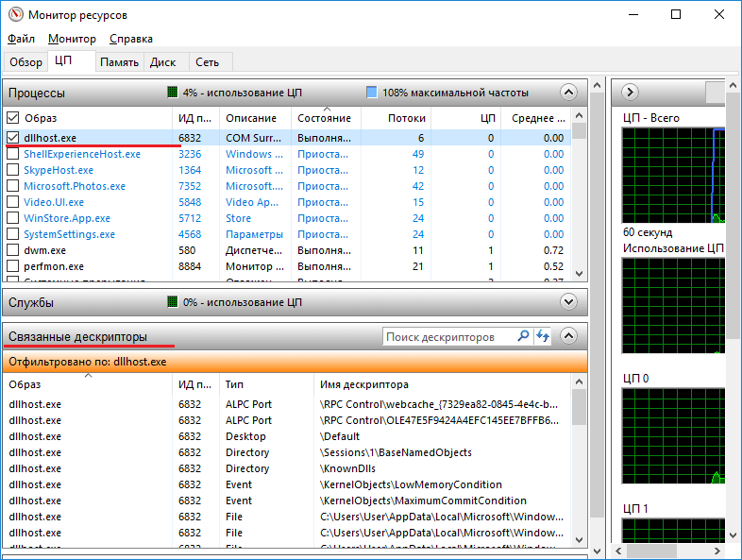This screenshot has height=560, width=742.
Task: Collapse the Связанные дескрипторы section chevron
Action: pyautogui.click(x=568, y=336)
